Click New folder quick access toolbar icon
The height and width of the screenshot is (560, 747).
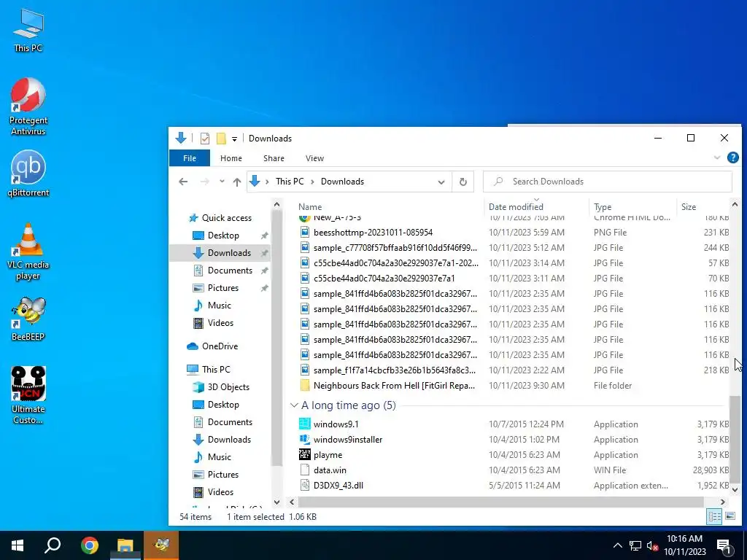(221, 139)
